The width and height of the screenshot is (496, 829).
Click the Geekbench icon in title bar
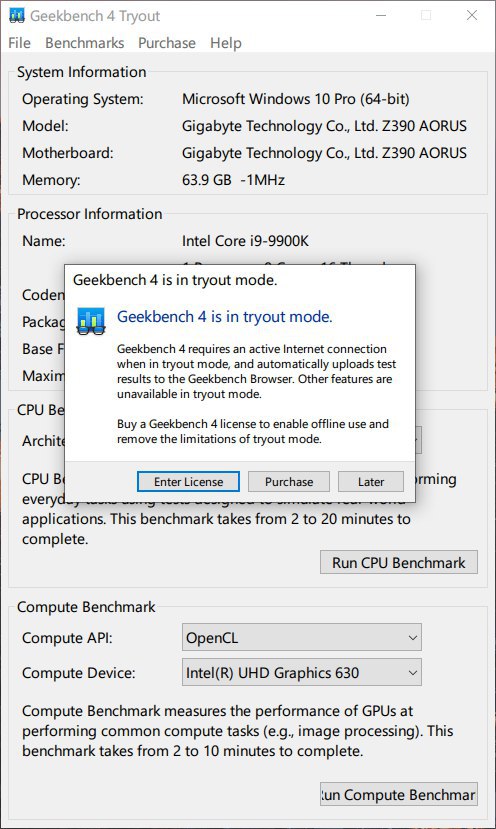(17, 16)
